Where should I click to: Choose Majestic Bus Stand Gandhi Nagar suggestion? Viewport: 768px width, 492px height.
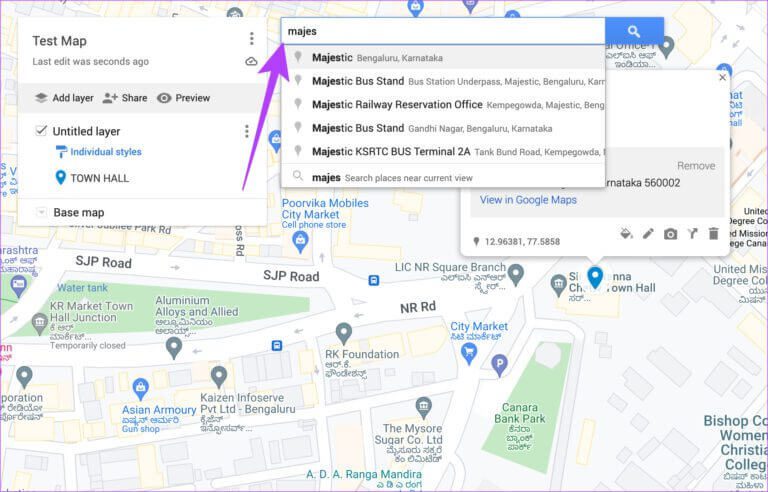pos(443,128)
